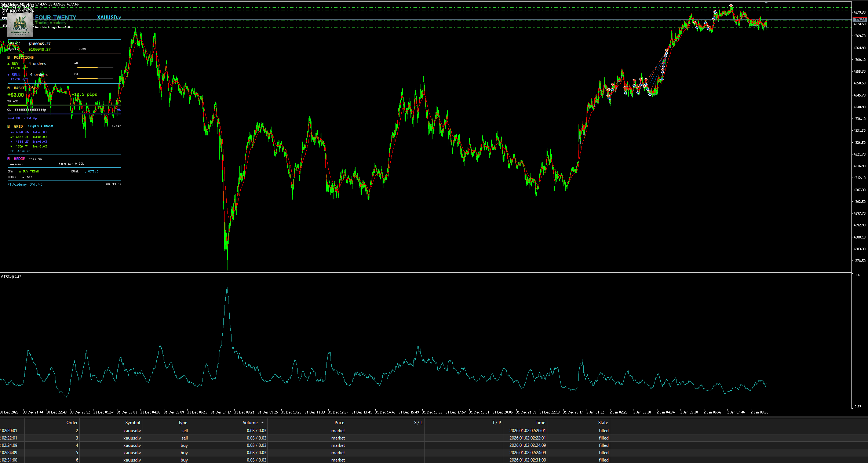Collapse the HEDGE section in the panel
868x463 pixels.
coord(9,159)
